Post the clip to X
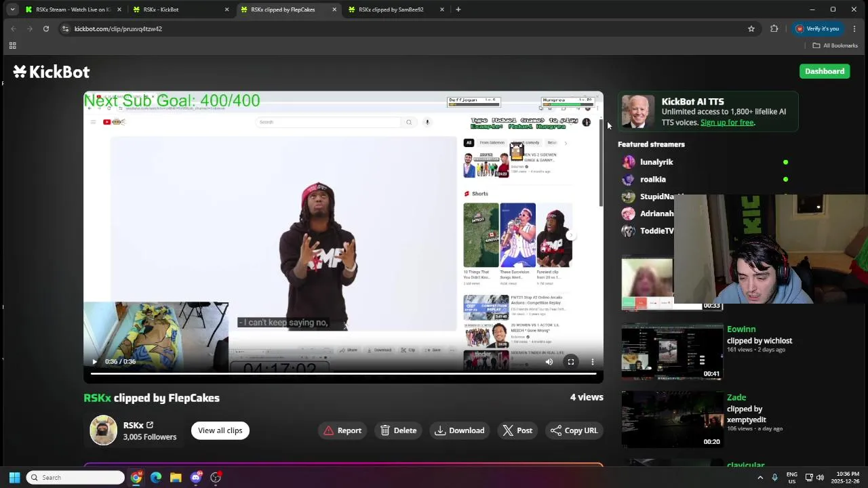Image resolution: width=868 pixels, height=488 pixels. point(517,430)
